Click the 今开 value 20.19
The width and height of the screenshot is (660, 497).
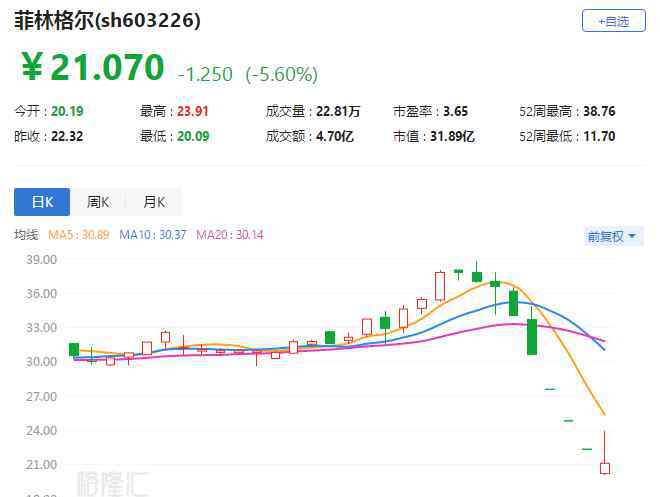click(x=67, y=111)
